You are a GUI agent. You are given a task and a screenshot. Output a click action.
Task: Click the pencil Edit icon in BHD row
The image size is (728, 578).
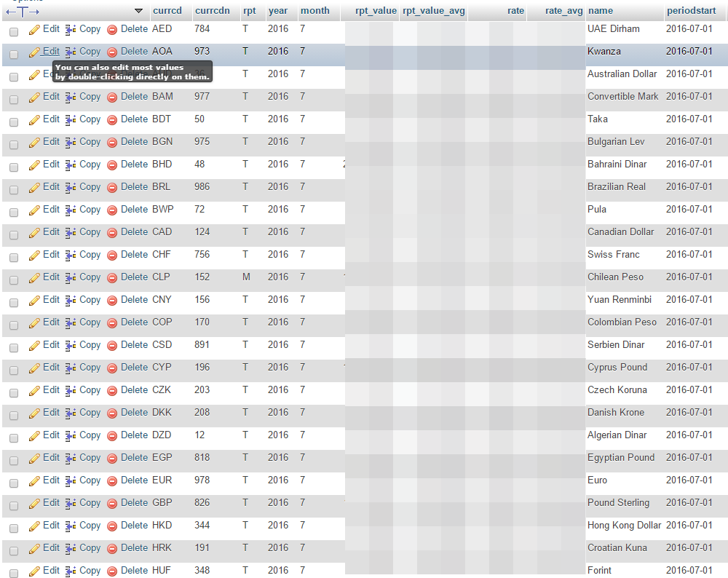tap(34, 165)
